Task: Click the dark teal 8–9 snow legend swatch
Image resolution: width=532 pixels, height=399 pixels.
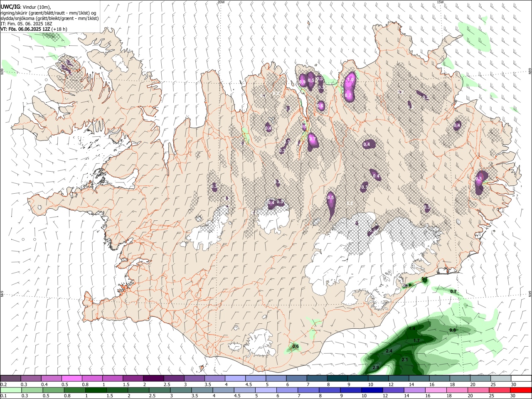Action: pyautogui.click(x=337, y=379)
